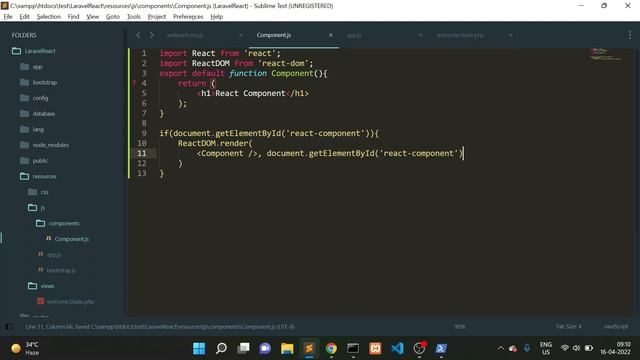Open the View menu

[x=93, y=17]
